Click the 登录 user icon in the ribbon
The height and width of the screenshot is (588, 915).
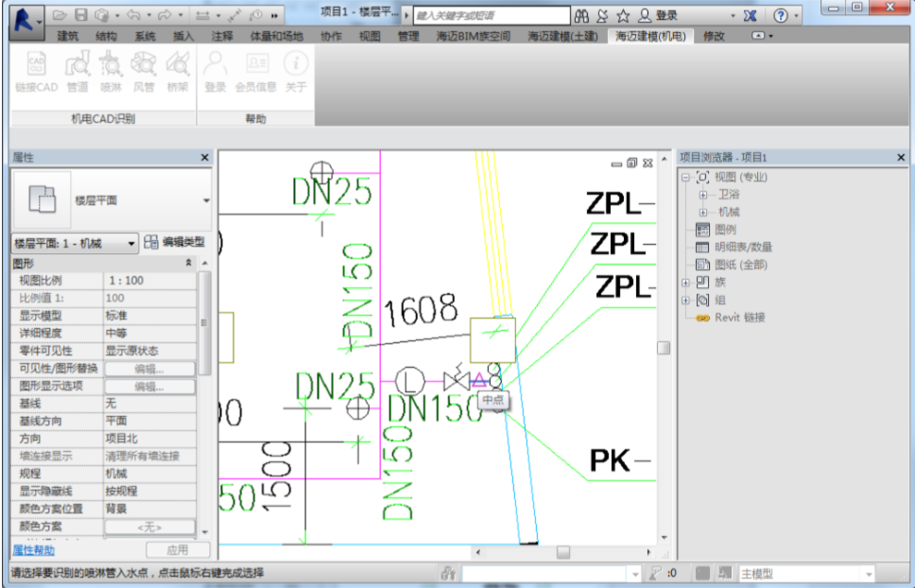pyautogui.click(x=216, y=73)
